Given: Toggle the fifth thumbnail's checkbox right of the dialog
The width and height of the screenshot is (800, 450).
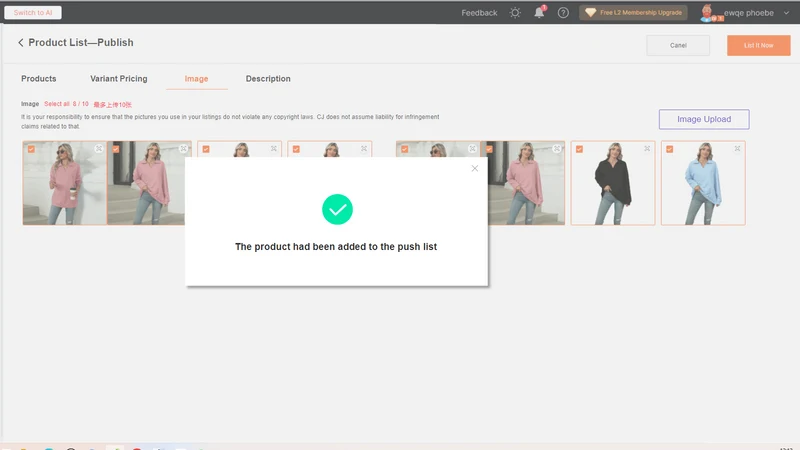Looking at the screenshot, I should 404,149.
